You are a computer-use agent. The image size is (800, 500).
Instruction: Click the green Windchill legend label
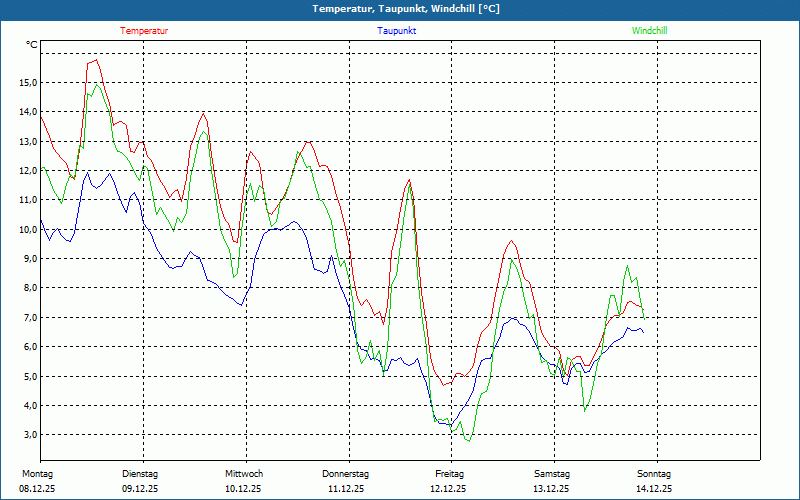coord(649,31)
